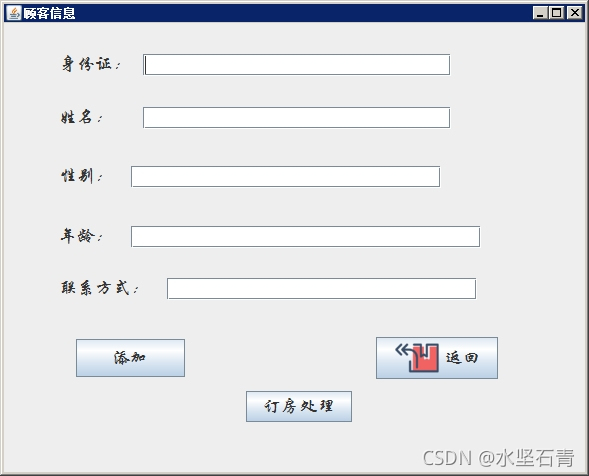589x476 pixels.
Task: Focus the 姓名 text field
Action: click(x=296, y=118)
